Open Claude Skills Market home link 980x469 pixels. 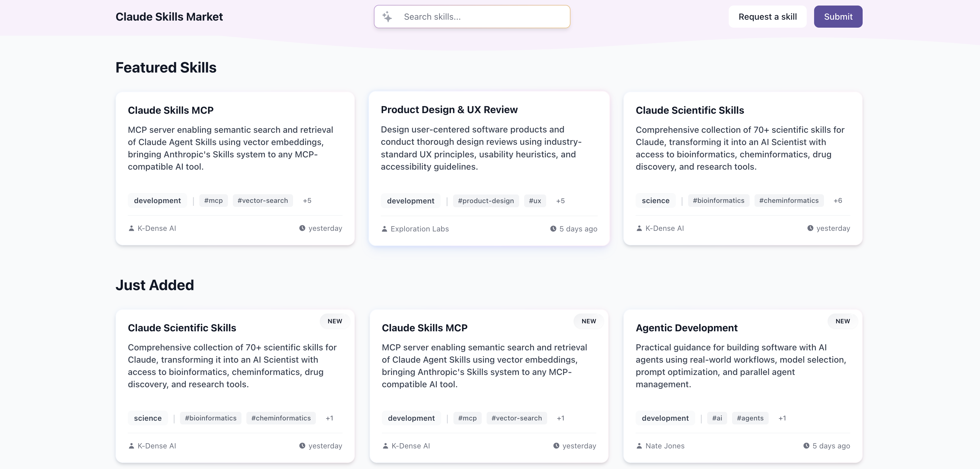169,17
